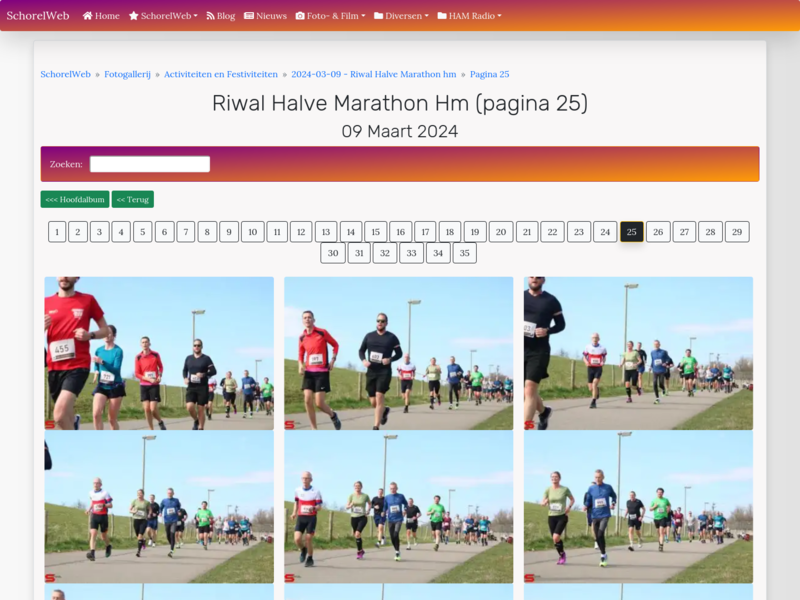Go to page 12

(301, 232)
